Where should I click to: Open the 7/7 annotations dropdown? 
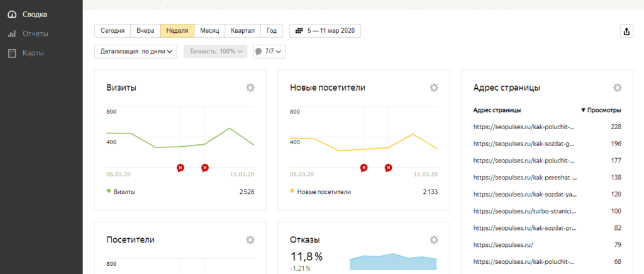coord(269,52)
